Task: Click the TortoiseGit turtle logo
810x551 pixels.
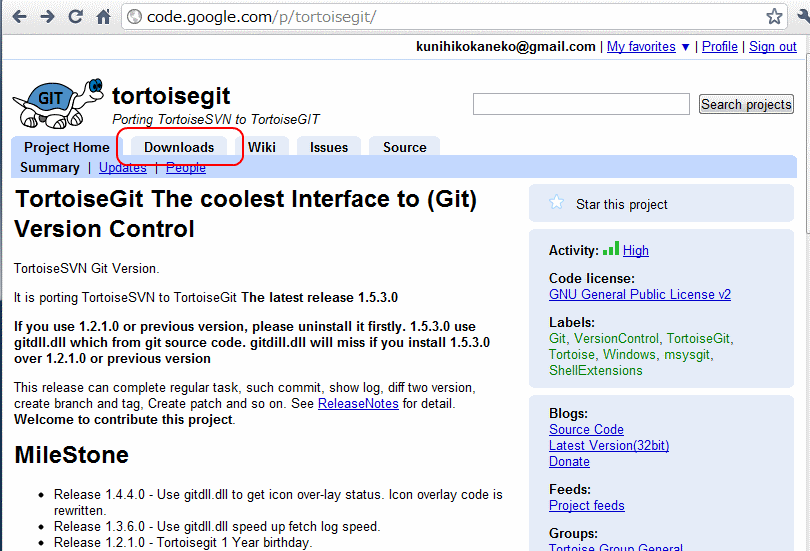Action: click(58, 103)
